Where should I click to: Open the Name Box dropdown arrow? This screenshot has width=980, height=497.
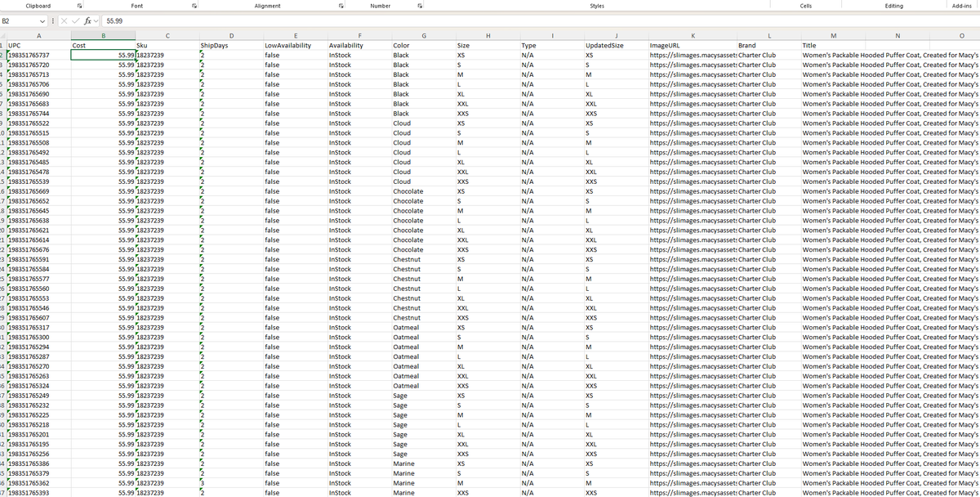coord(42,20)
